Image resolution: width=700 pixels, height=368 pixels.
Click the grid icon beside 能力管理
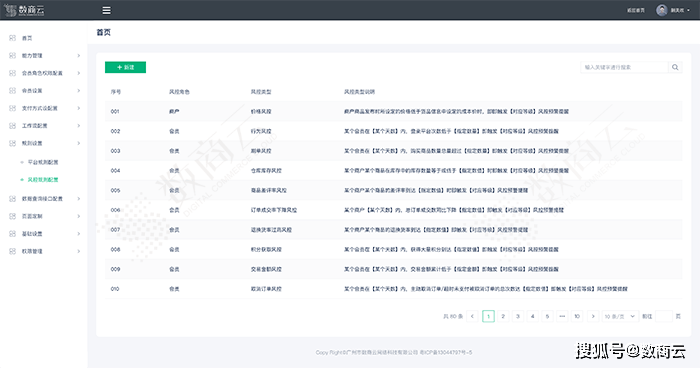[x=12, y=55]
